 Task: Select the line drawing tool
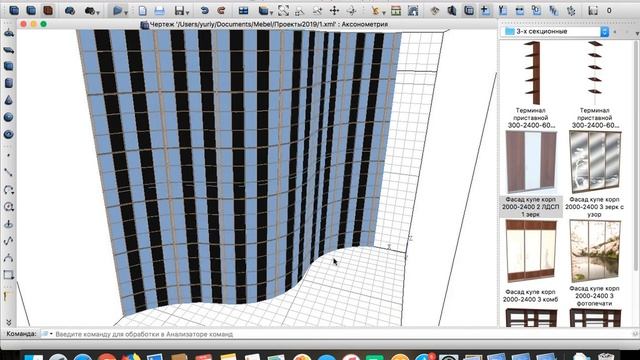click(9, 173)
